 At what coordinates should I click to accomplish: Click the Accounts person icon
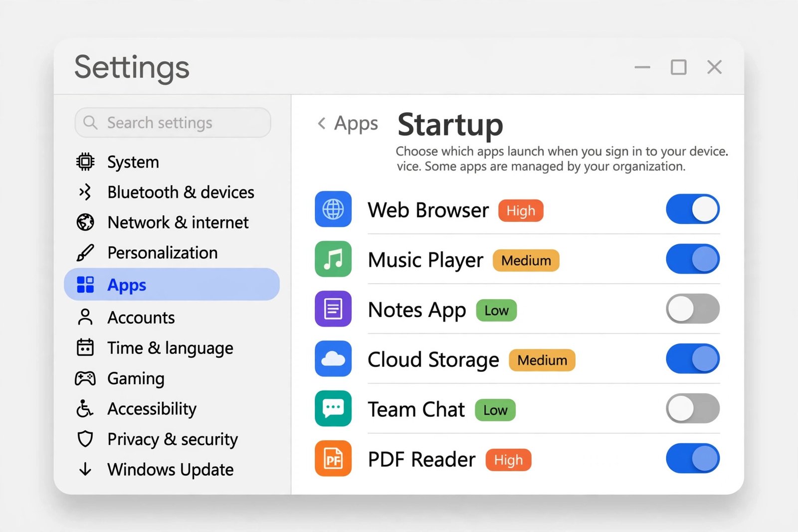point(85,317)
